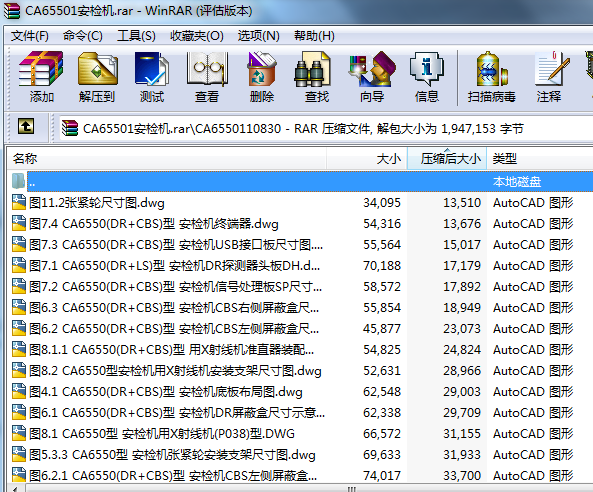Click the archive path address field
Viewport: 593px width, 492px height.
pyautogui.click(x=326, y=129)
